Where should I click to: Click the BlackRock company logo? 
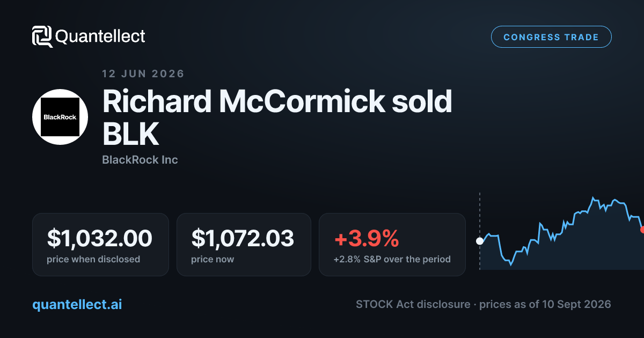[x=60, y=117]
